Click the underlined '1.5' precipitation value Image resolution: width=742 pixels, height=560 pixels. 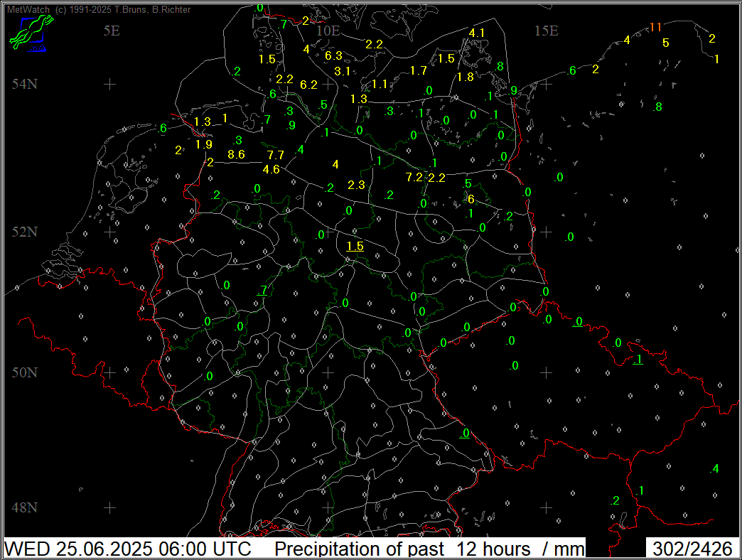(355, 247)
